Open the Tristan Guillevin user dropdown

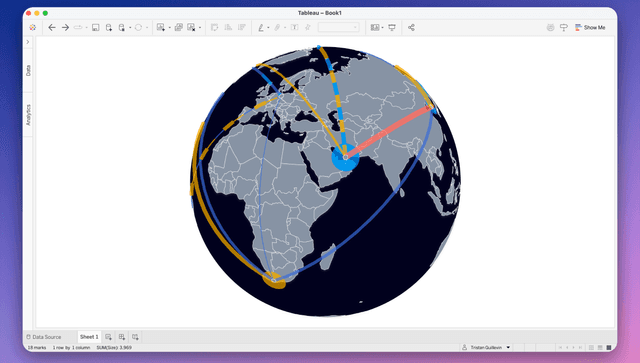(486, 347)
